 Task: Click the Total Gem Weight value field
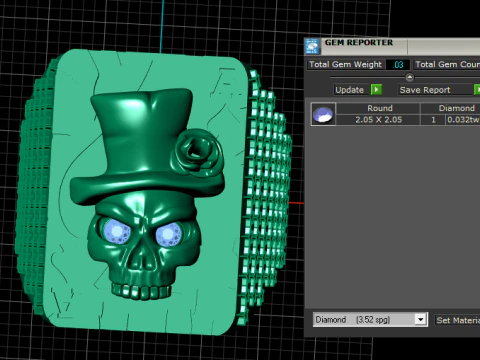pos(398,65)
